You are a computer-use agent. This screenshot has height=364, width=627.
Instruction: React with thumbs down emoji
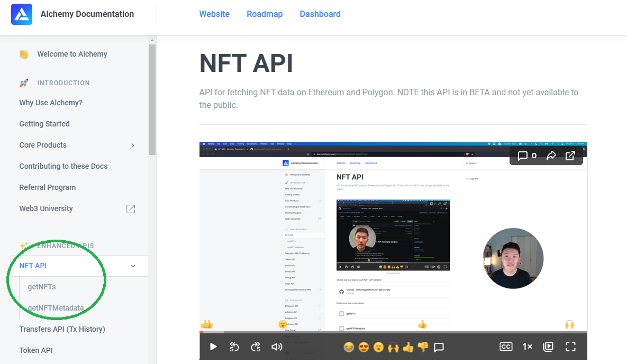click(x=423, y=347)
